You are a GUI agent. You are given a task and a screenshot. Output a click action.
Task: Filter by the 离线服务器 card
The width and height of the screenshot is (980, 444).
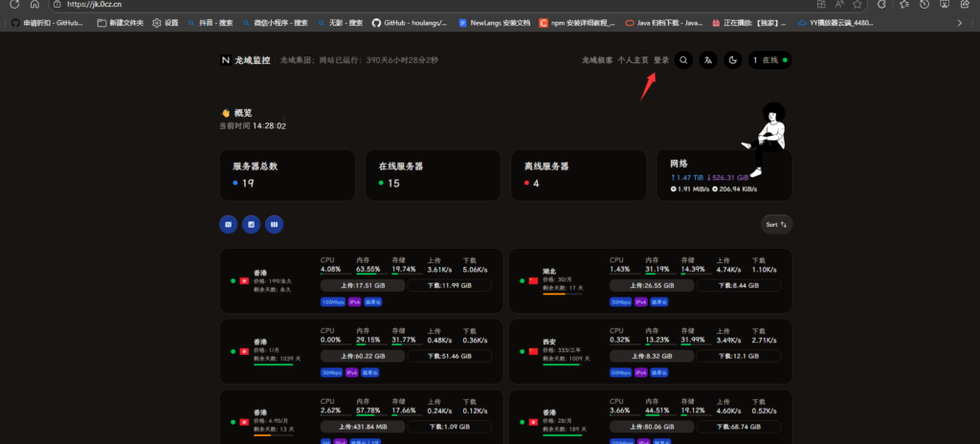579,175
